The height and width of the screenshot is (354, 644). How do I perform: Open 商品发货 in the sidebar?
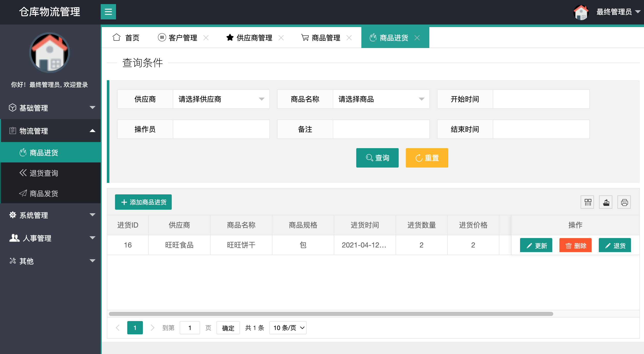(x=50, y=193)
